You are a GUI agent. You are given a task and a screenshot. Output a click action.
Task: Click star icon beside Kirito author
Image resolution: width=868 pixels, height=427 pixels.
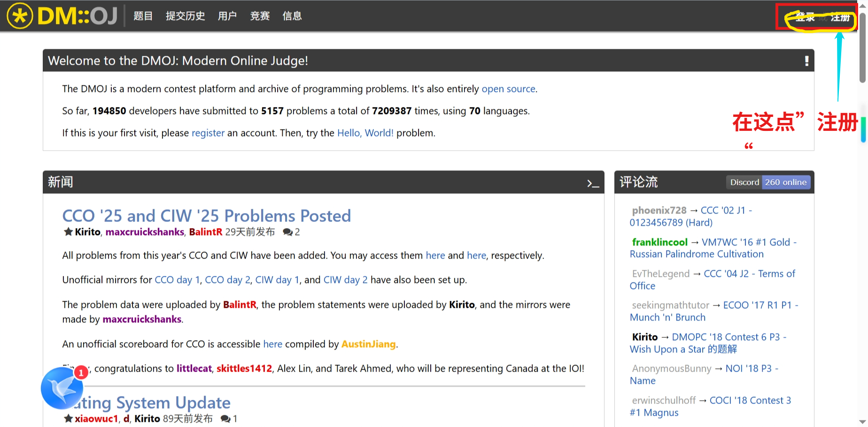tap(68, 231)
